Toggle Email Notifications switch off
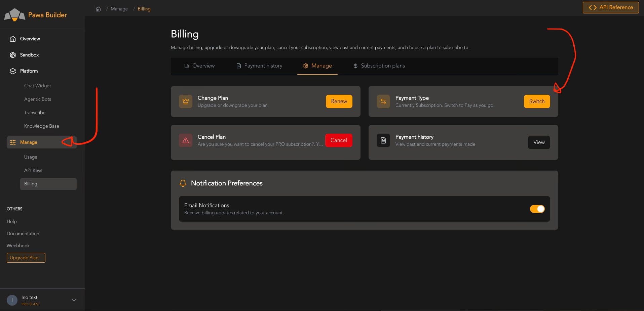This screenshot has height=311, width=644. (537, 209)
